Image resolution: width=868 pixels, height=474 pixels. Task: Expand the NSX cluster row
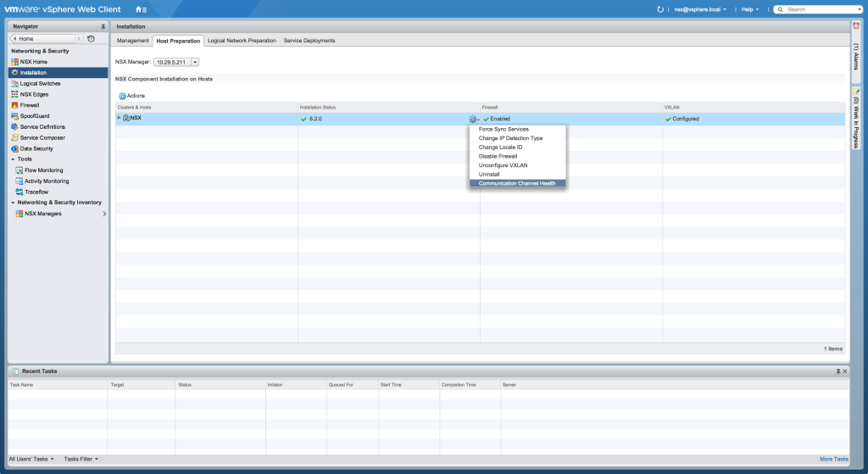pyautogui.click(x=119, y=118)
